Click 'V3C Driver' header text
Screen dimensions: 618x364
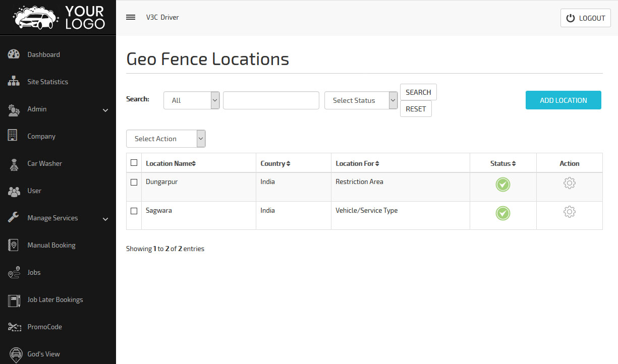(162, 17)
